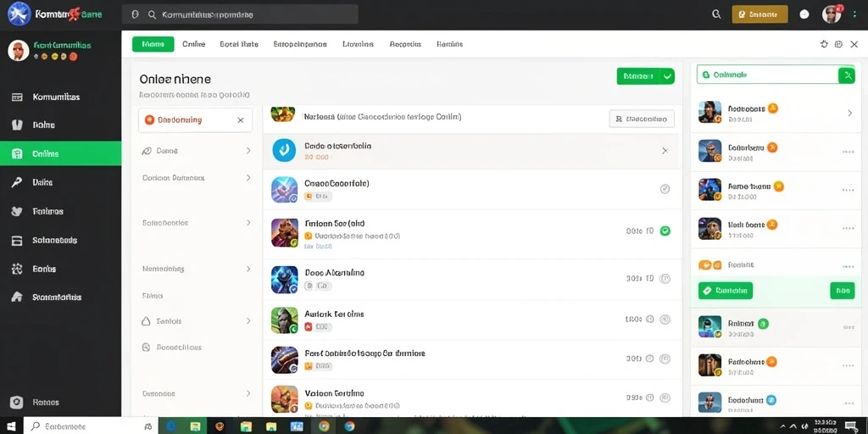Image resolution: width=868 pixels, height=434 pixels.
Task: Open the paw-icon Eonts sidebar item
Action: point(60,269)
